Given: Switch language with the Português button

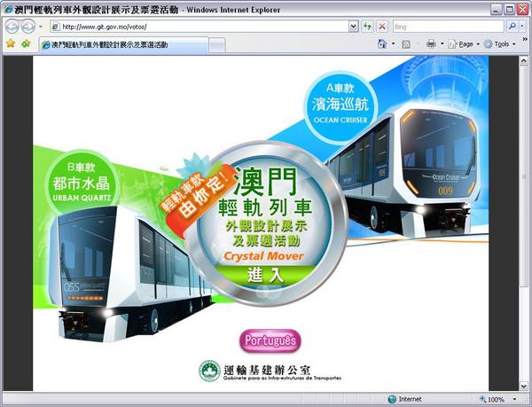Looking at the screenshot, I should [x=270, y=340].
